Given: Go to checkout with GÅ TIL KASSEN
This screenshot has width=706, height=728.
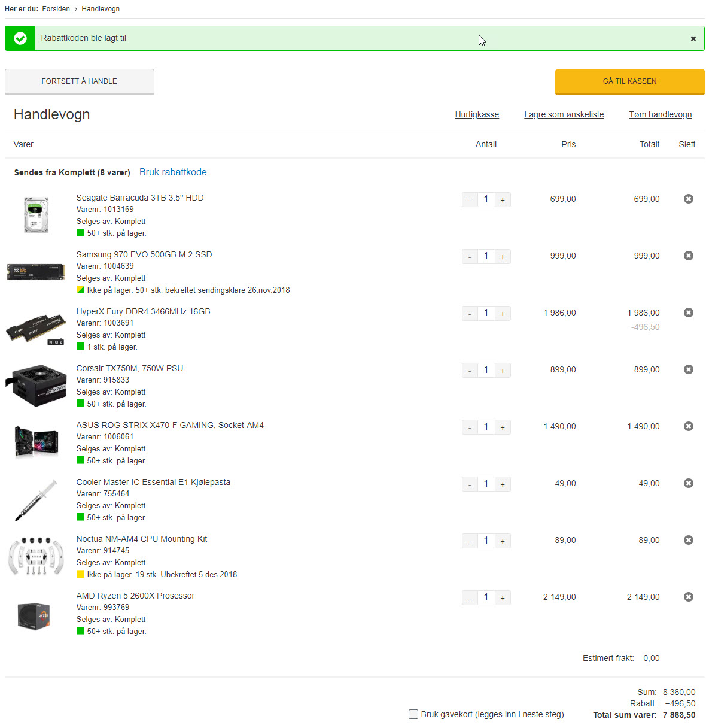Looking at the screenshot, I should (x=629, y=81).
